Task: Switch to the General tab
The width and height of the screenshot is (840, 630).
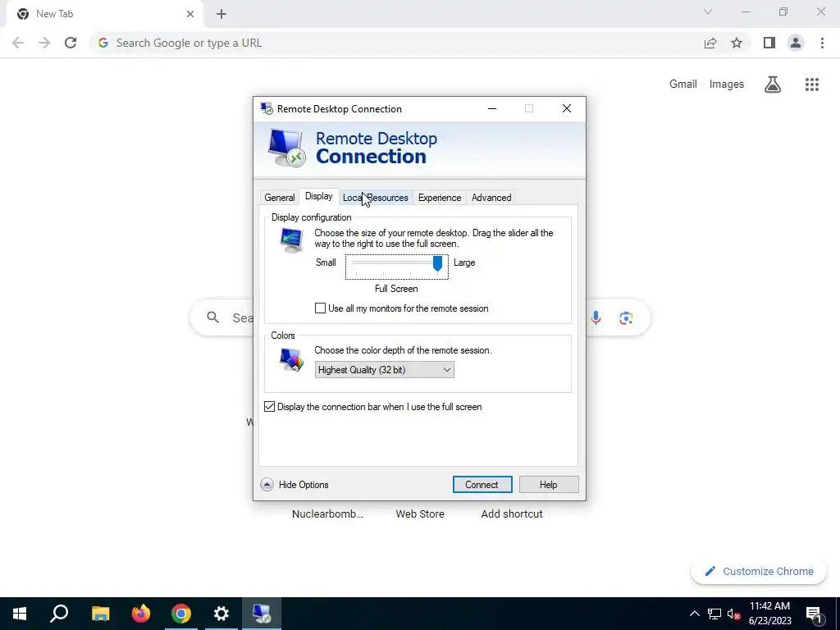Action: pyautogui.click(x=279, y=198)
